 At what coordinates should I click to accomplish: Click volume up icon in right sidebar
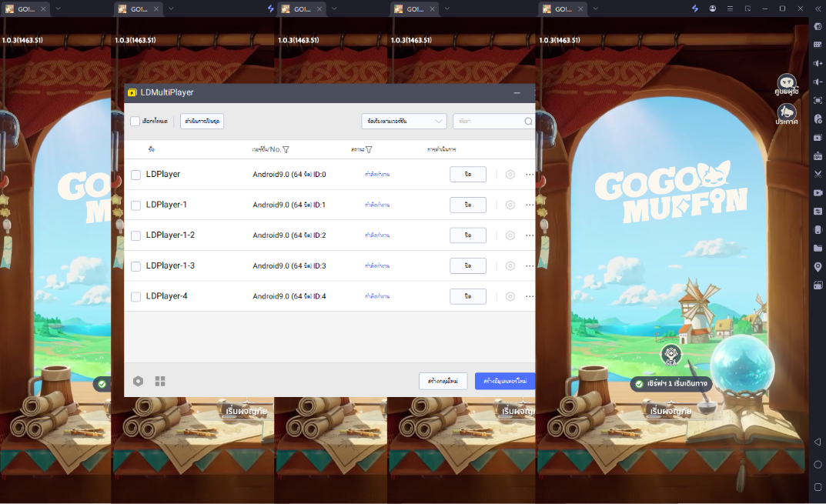click(x=818, y=63)
